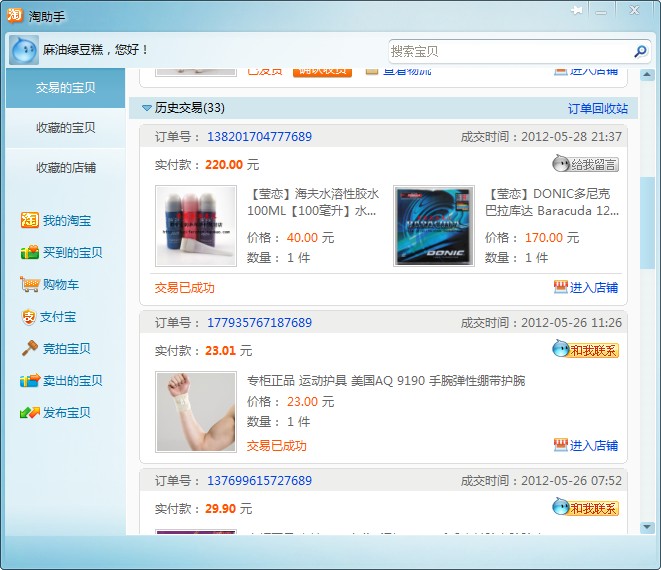
Task: Open 发布宝贝 link
Action: tap(67, 412)
